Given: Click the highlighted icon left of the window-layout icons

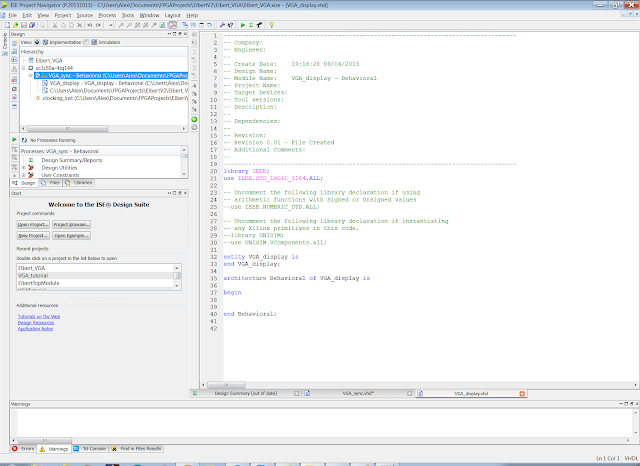Looking at the screenshot, I should (172, 25).
